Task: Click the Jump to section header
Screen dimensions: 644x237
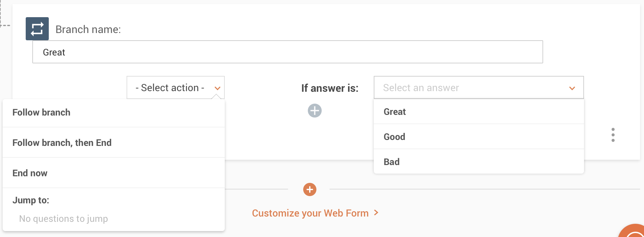Action: 31,200
